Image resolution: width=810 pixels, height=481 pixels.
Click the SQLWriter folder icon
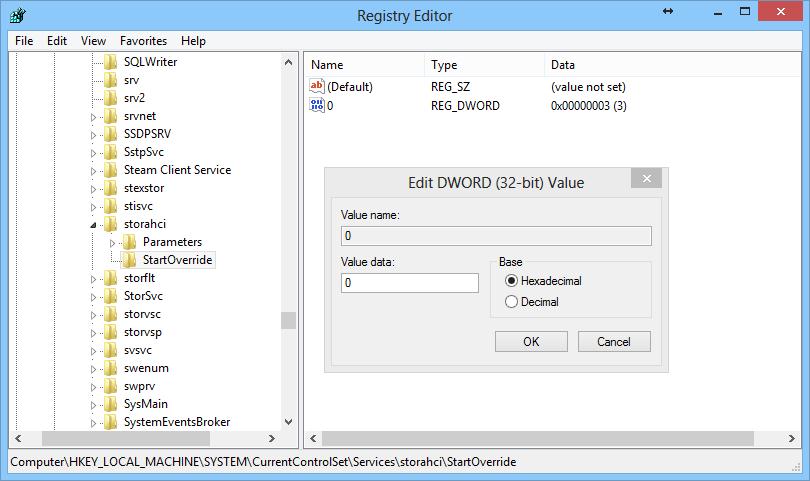click(x=111, y=62)
